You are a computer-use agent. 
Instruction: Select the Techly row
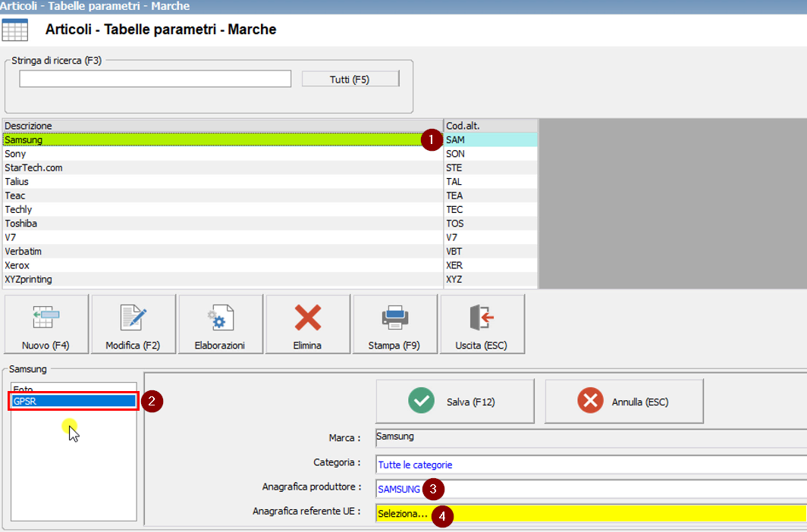223,209
